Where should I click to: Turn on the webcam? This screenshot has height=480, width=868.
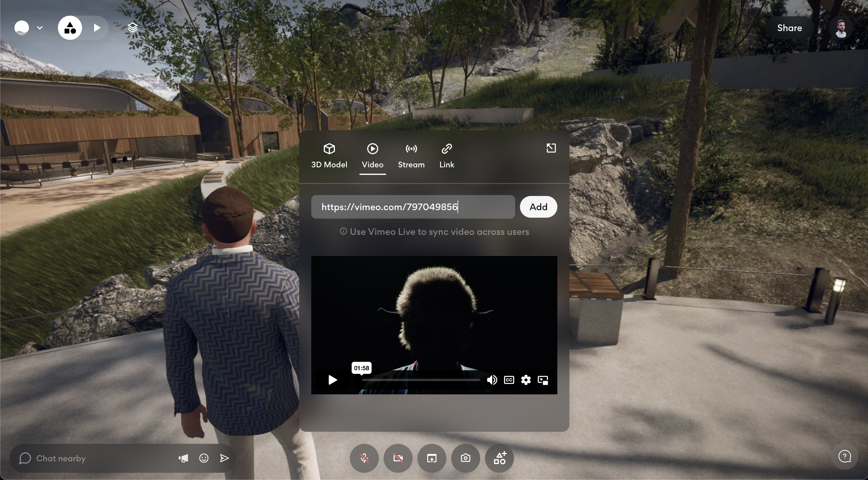[398, 458]
